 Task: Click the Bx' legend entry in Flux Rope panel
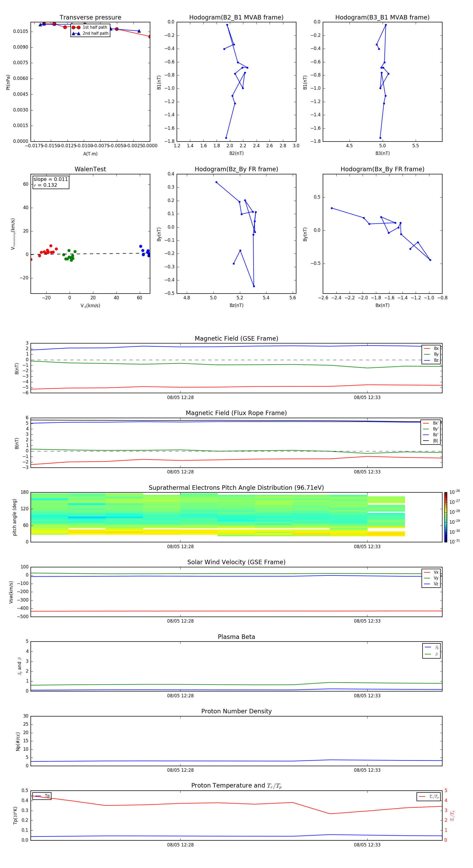pos(431,423)
